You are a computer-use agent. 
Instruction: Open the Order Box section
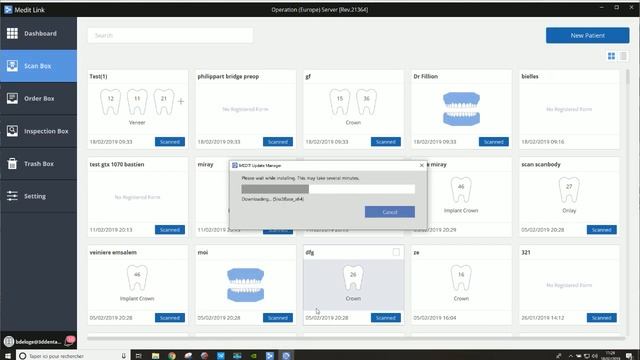click(x=38, y=98)
